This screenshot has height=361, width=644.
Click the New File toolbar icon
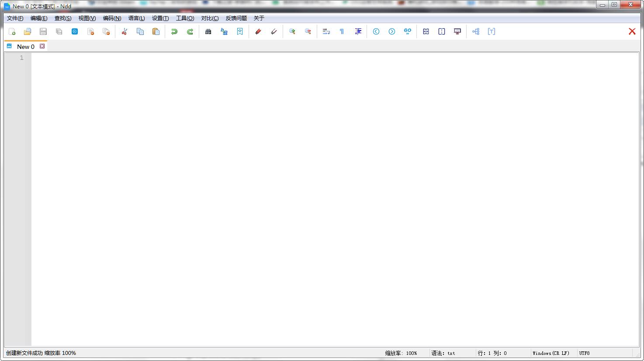pyautogui.click(x=12, y=31)
